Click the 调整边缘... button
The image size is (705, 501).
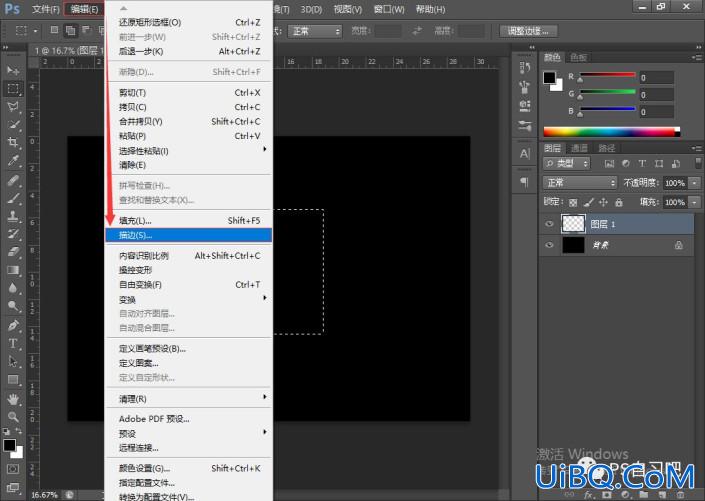[528, 31]
